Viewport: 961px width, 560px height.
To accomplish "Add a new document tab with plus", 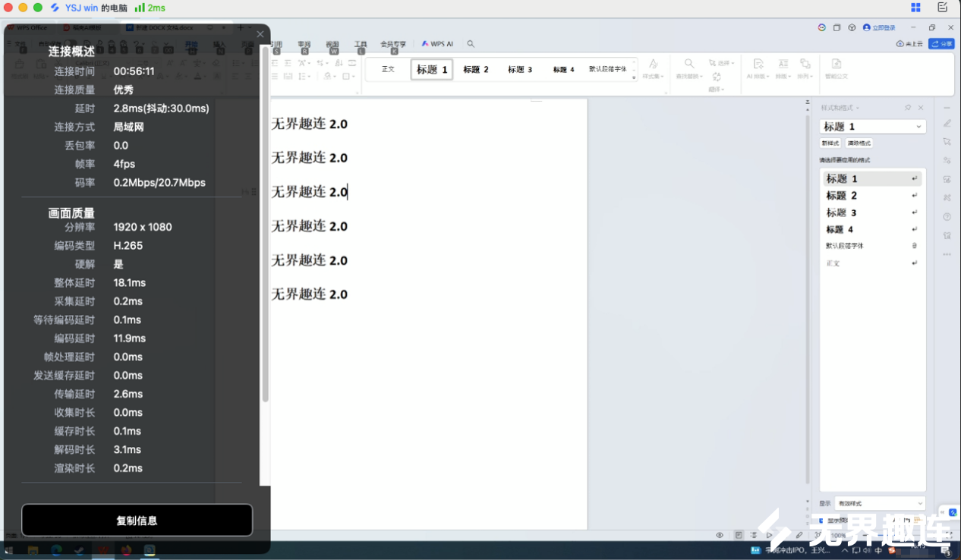I will (x=241, y=27).
